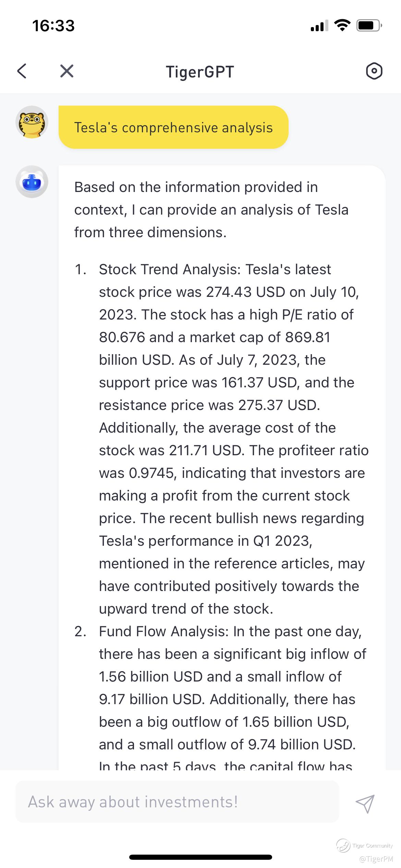Open the hexagon settings icon
401x868 pixels.
tap(374, 71)
